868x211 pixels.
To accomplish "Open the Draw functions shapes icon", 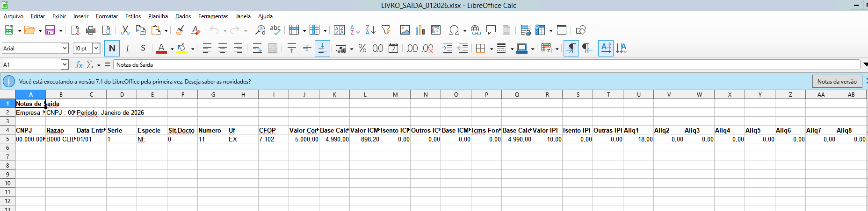I will pyautogui.click(x=581, y=30).
